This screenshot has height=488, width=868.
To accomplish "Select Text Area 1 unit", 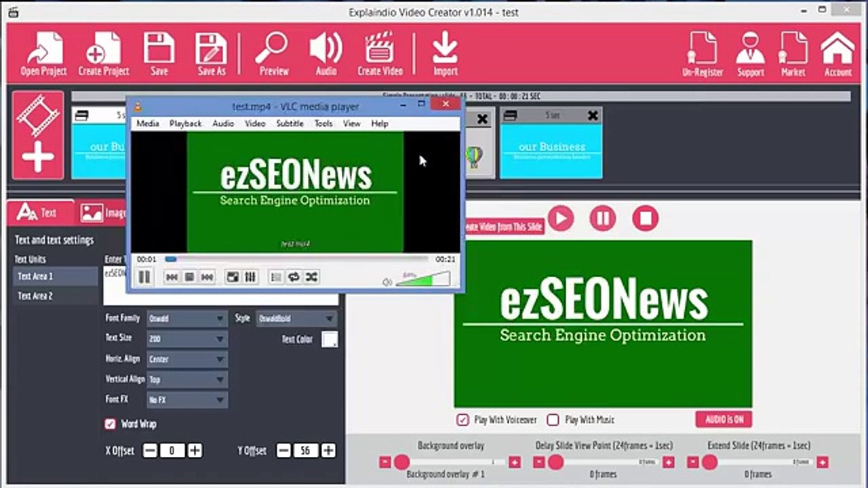I will click(x=56, y=277).
